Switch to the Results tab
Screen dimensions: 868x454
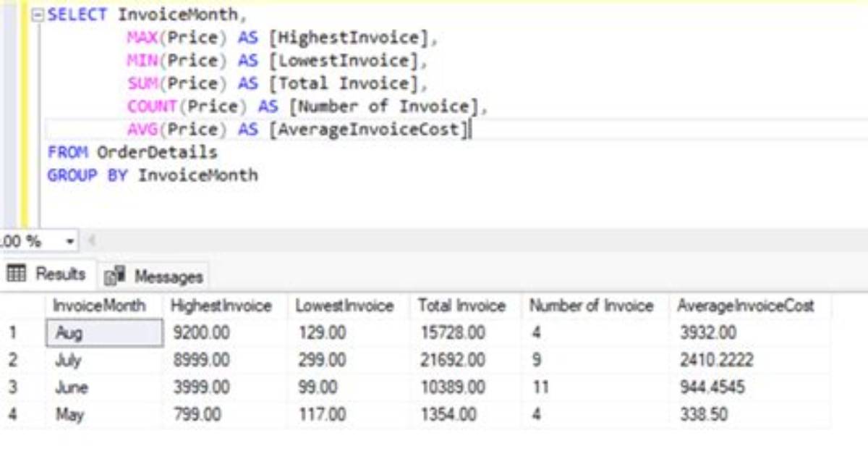pyautogui.click(x=48, y=274)
